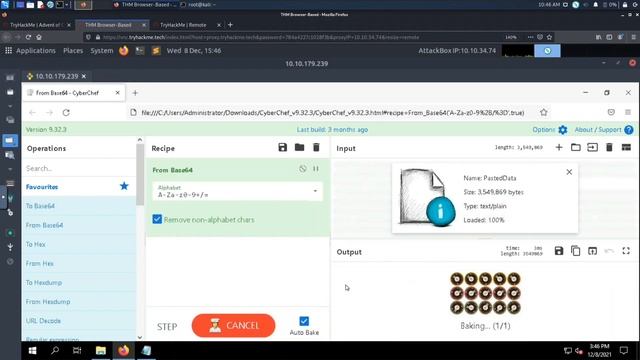Image resolution: width=640 pixels, height=360 pixels.
Task: Open File Explorer from taskbar
Action: pyautogui.click(x=100, y=350)
